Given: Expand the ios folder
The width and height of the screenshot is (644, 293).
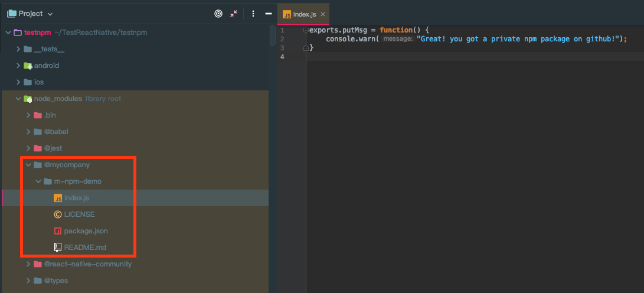Looking at the screenshot, I should 18,82.
